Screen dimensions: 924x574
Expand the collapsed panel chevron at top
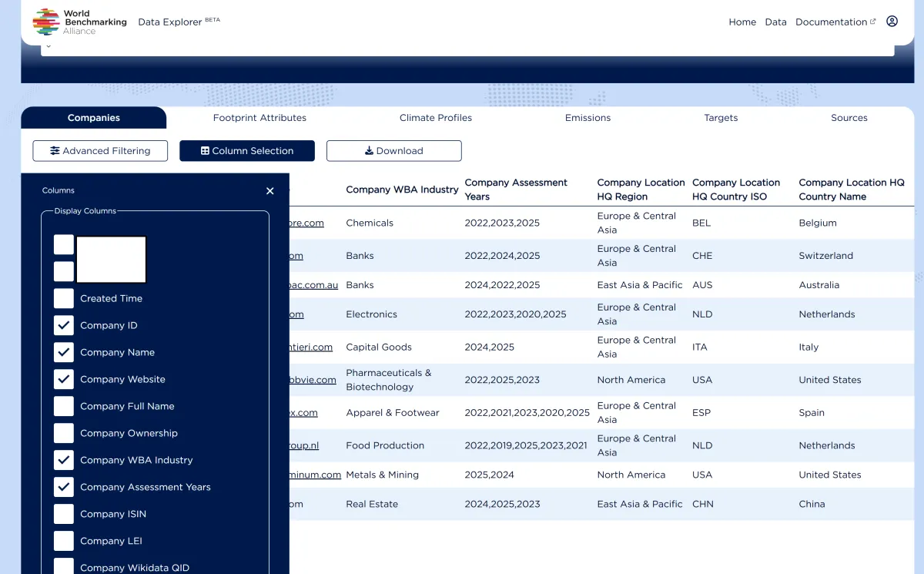(48, 46)
